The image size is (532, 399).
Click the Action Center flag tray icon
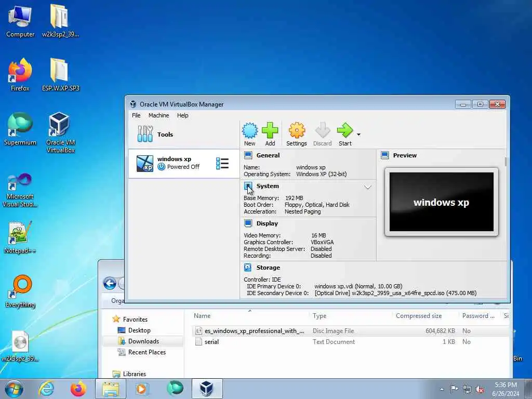454,389
